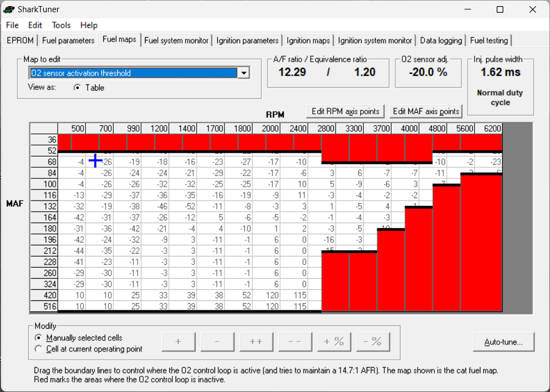Click the MAF 516 row header
Screen dimensions: 550x392
pyautogui.click(x=44, y=306)
